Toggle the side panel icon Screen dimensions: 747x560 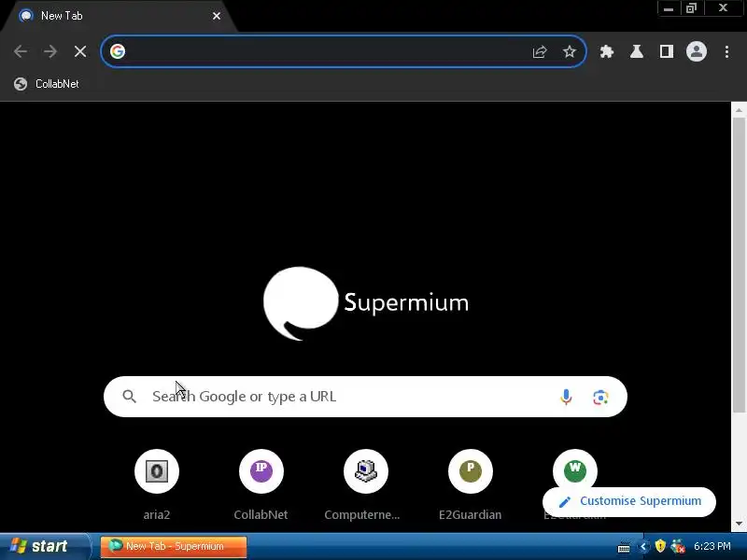[667, 51]
